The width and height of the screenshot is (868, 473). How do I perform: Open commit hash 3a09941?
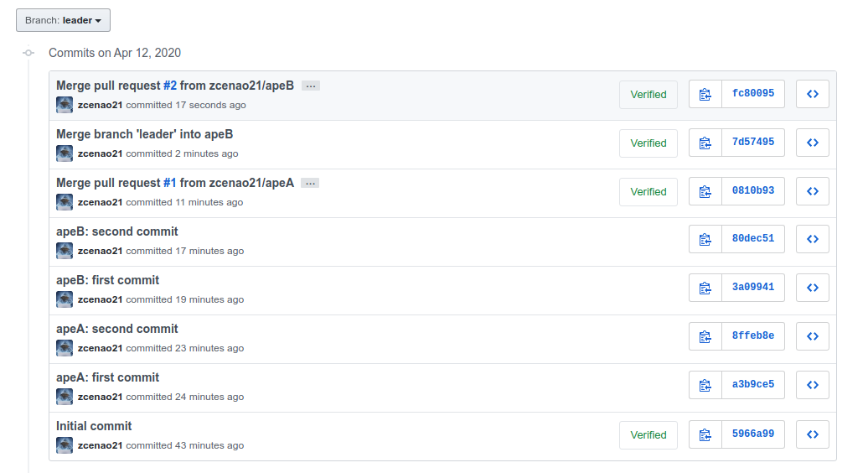click(753, 288)
